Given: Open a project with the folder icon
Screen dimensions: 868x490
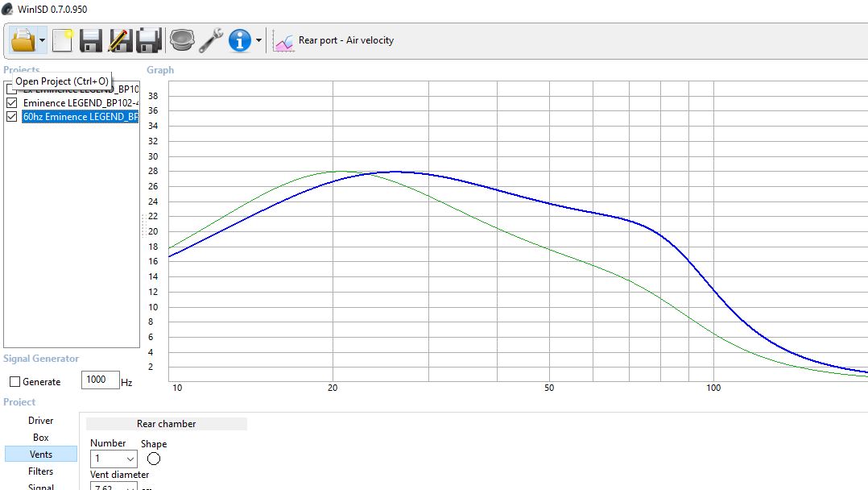Looking at the screenshot, I should (x=23, y=40).
